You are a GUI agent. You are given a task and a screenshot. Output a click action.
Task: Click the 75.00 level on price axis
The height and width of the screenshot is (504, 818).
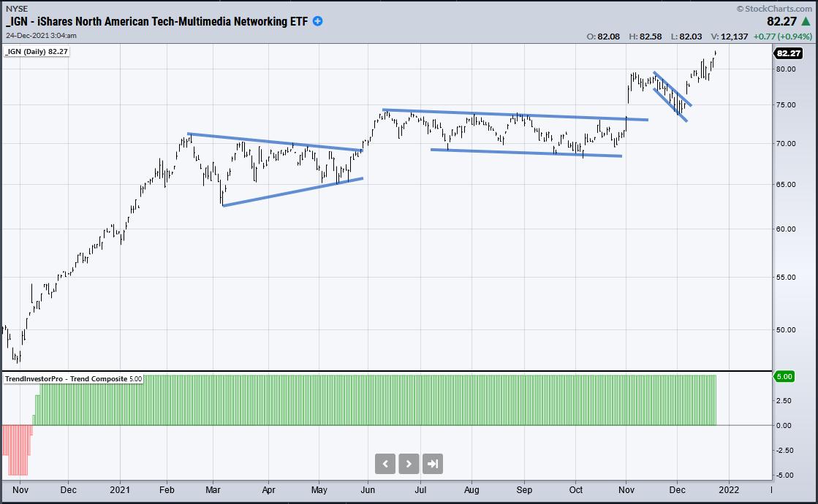[785, 105]
